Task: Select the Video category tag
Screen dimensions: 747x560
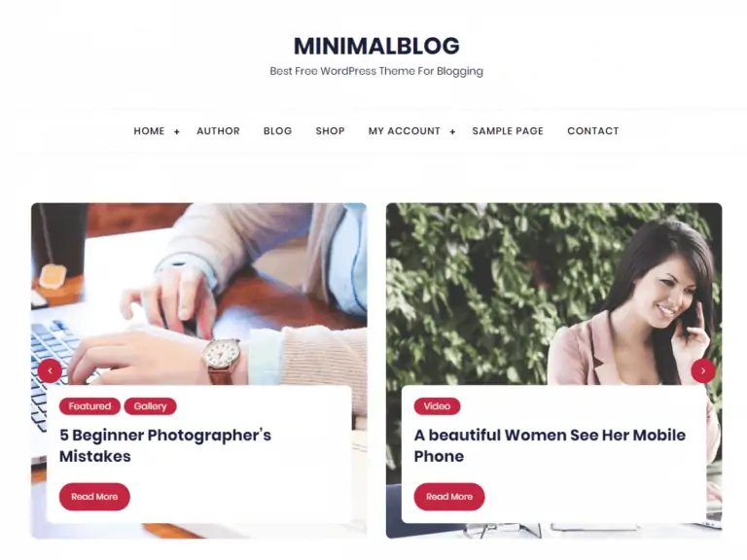Action: pos(437,406)
